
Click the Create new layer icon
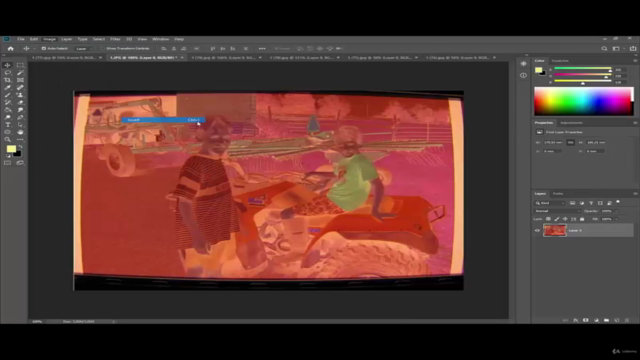(x=617, y=320)
